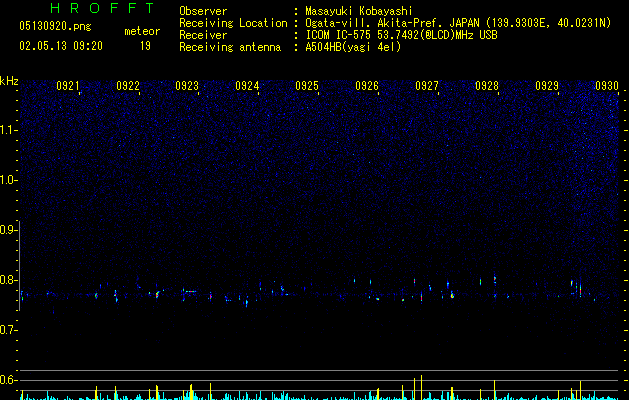The width and height of the screenshot is (629, 400).
Task: Click the kHz axis unit label
Action: [x=9, y=81]
